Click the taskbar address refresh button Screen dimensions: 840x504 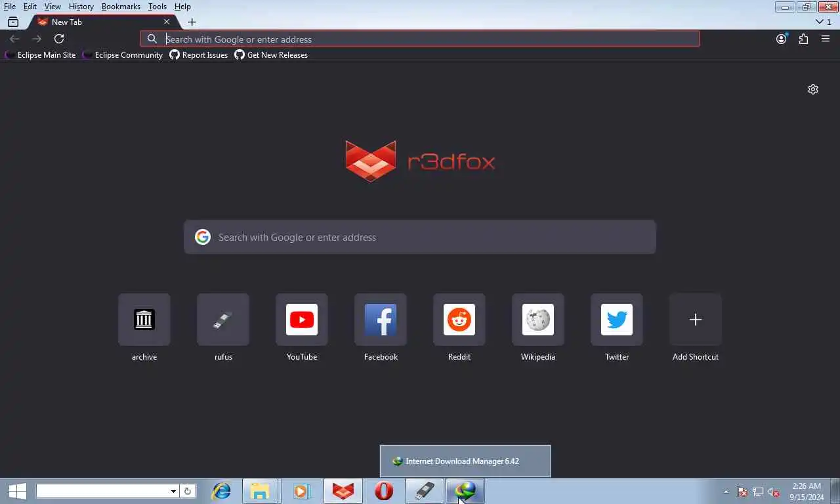(x=187, y=491)
